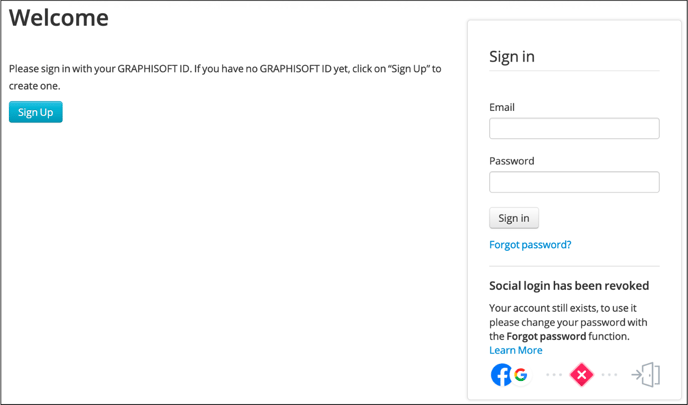The image size is (688, 405).
Task: Click the red diamond X icon
Action: pyautogui.click(x=581, y=375)
